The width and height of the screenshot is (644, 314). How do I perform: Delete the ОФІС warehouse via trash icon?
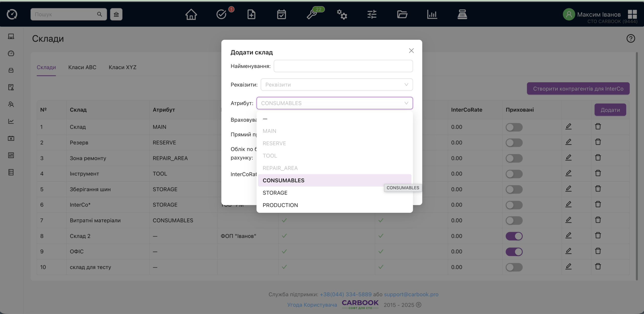point(598,251)
